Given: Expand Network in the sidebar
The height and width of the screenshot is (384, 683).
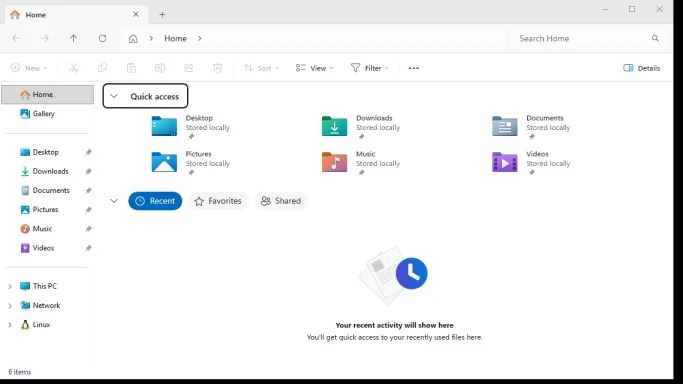Looking at the screenshot, I should [x=10, y=305].
